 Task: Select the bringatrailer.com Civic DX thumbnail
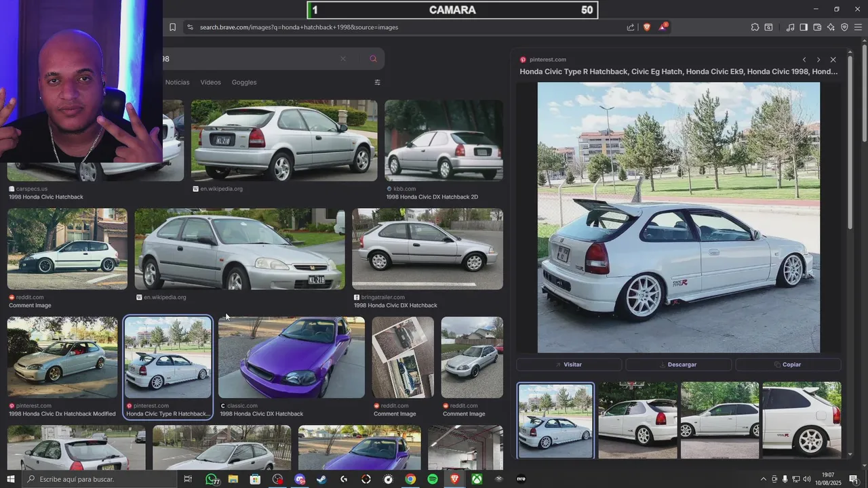tap(428, 249)
